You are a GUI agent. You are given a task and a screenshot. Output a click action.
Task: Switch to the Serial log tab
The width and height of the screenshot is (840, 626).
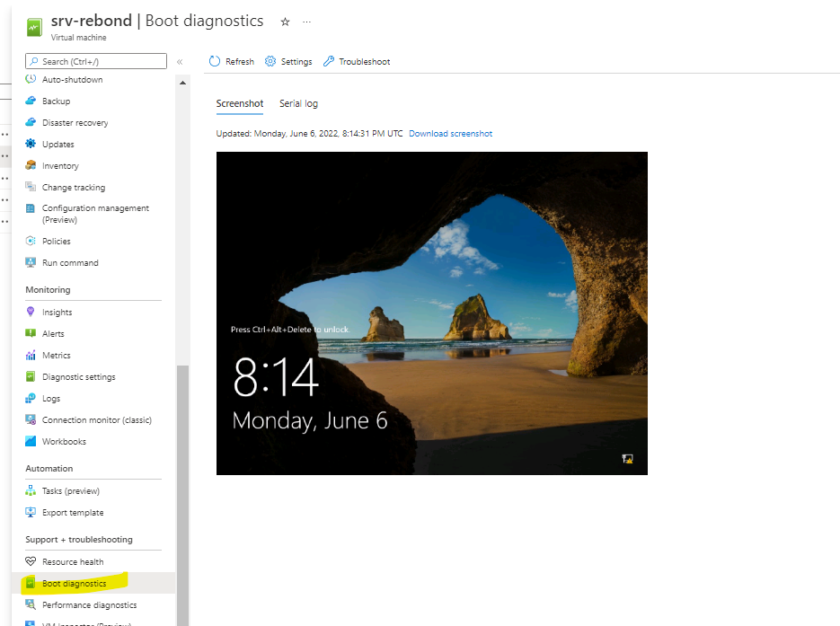point(298,103)
